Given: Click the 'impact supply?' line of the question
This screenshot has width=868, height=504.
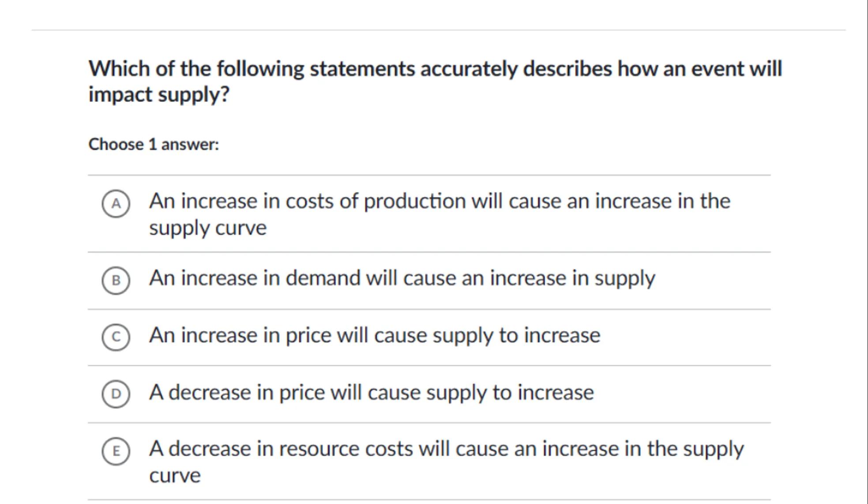Looking at the screenshot, I should 159,94.
